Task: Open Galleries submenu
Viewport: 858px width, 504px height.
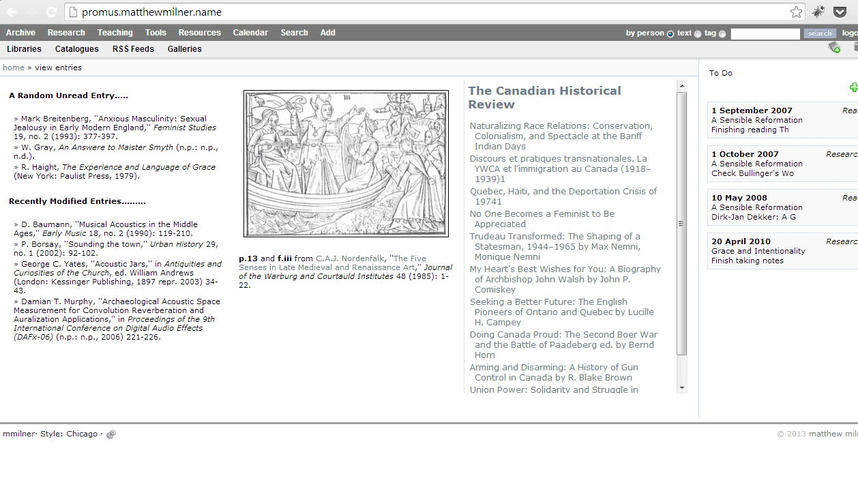Action: [185, 49]
